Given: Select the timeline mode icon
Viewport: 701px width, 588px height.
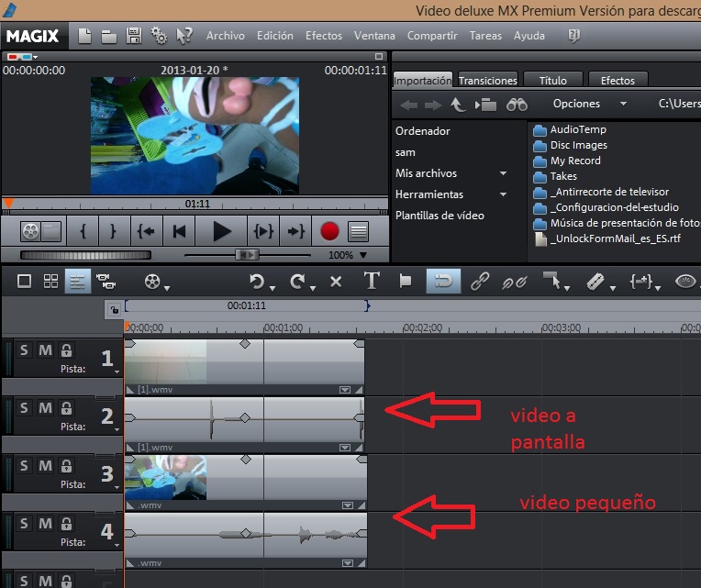Looking at the screenshot, I should tap(78, 282).
